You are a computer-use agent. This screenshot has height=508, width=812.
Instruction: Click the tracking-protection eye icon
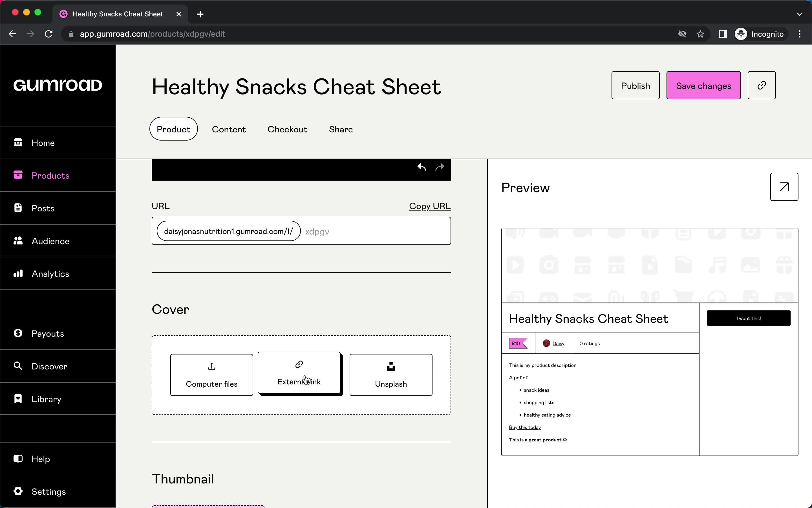pyautogui.click(x=682, y=34)
